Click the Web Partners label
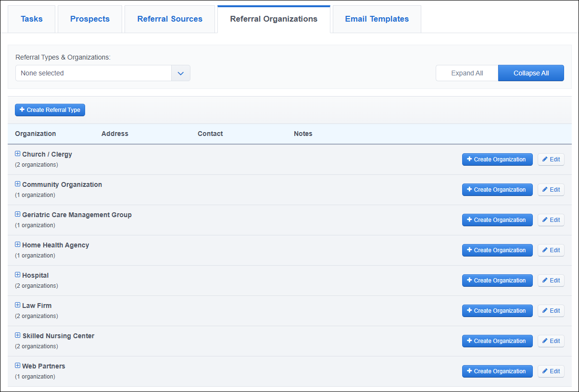This screenshot has width=579, height=392. (x=44, y=366)
